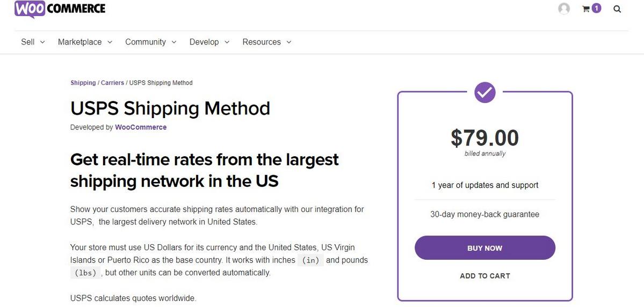The image size is (644, 307).
Task: Expand the Sell dropdown menu
Action: (x=33, y=42)
